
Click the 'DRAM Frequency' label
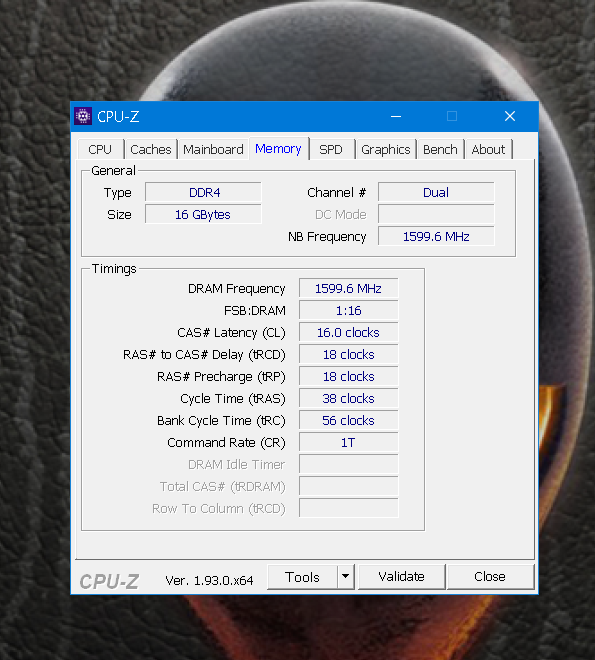click(x=236, y=289)
